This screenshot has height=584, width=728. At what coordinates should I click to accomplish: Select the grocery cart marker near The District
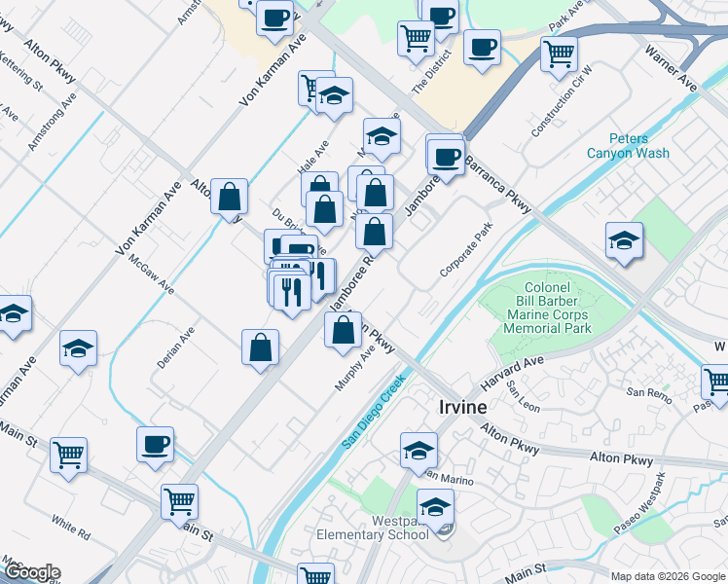point(416,39)
